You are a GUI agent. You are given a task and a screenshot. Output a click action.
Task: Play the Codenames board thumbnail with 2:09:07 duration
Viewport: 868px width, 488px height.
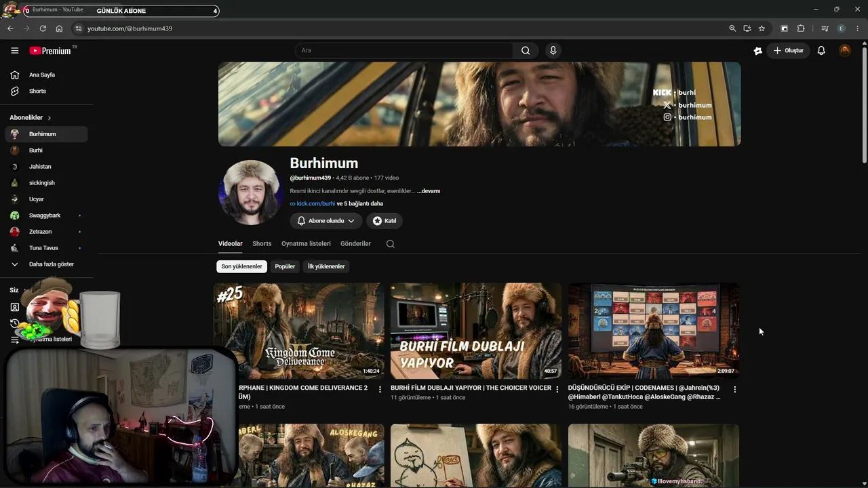654,331
